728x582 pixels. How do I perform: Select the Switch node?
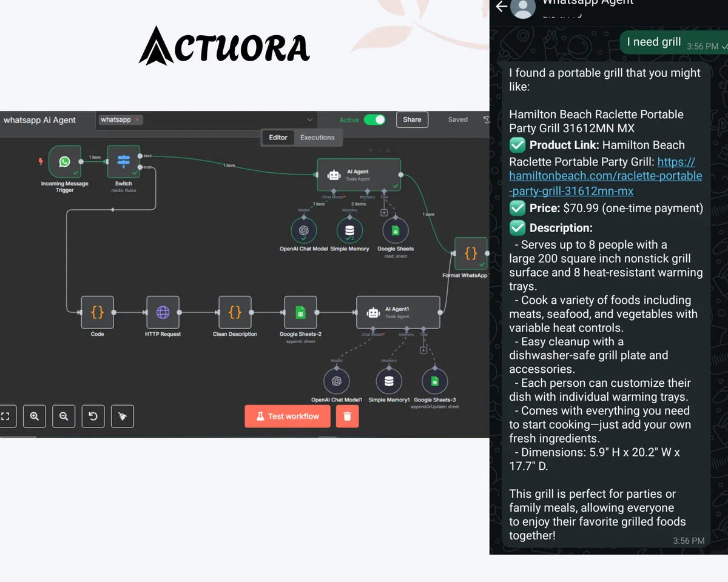coord(124,161)
